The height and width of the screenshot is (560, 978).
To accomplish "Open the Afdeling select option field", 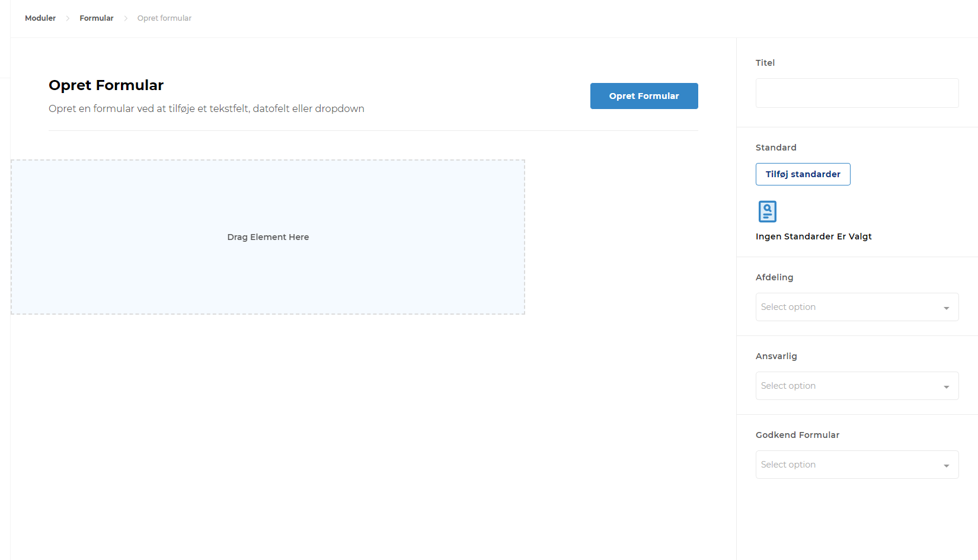I will click(x=848, y=307).
